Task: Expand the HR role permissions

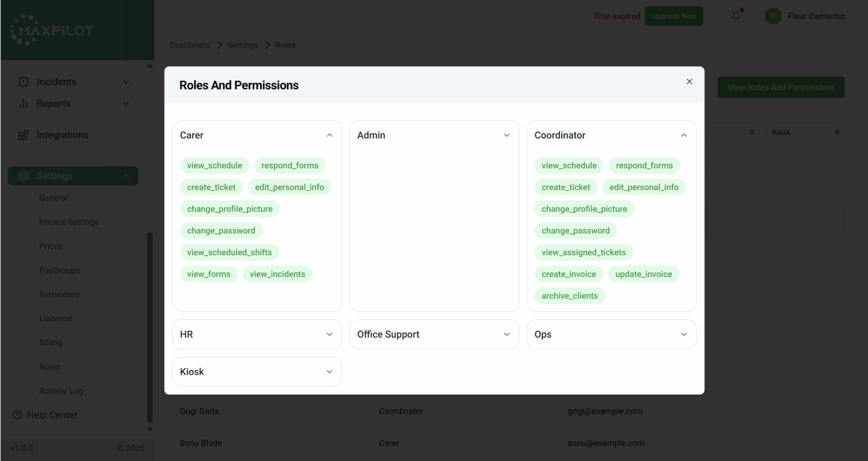Action: [x=329, y=334]
